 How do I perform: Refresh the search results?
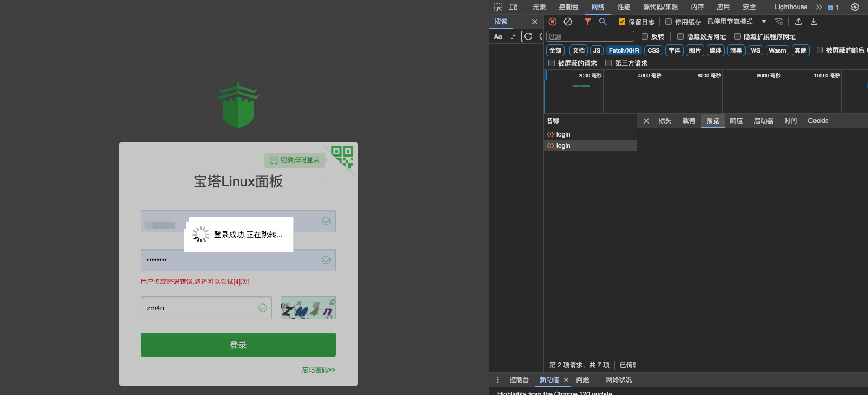click(528, 36)
